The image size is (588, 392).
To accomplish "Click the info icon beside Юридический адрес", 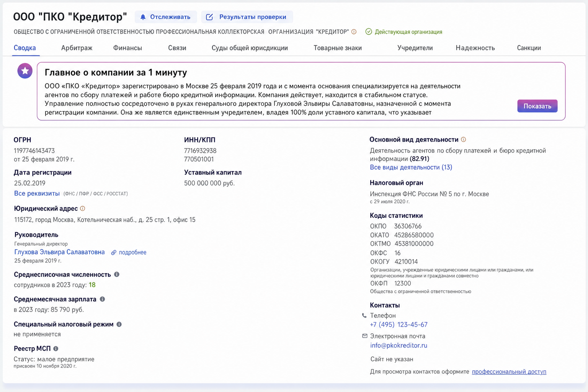I will [82, 209].
